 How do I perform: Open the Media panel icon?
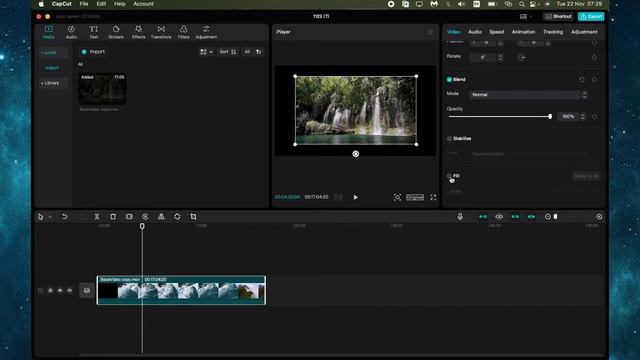49,32
